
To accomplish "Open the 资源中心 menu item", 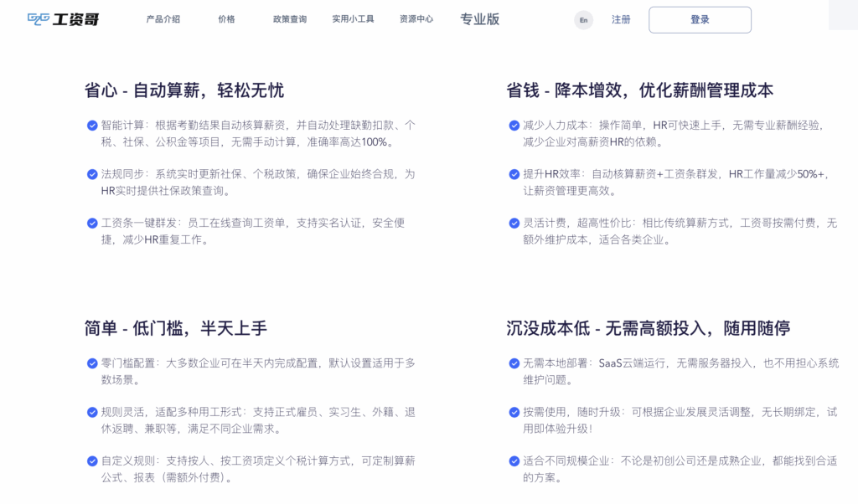I will coord(416,19).
